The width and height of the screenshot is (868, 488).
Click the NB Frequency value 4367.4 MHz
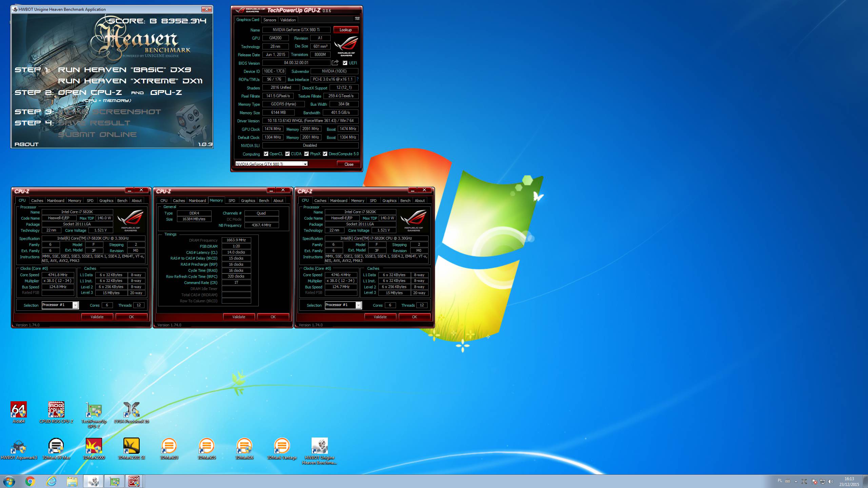coord(261,225)
